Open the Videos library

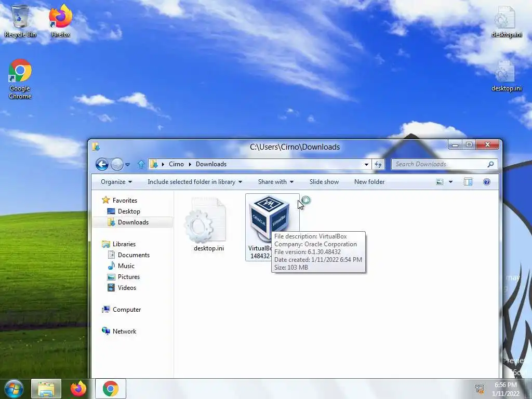click(x=122, y=288)
